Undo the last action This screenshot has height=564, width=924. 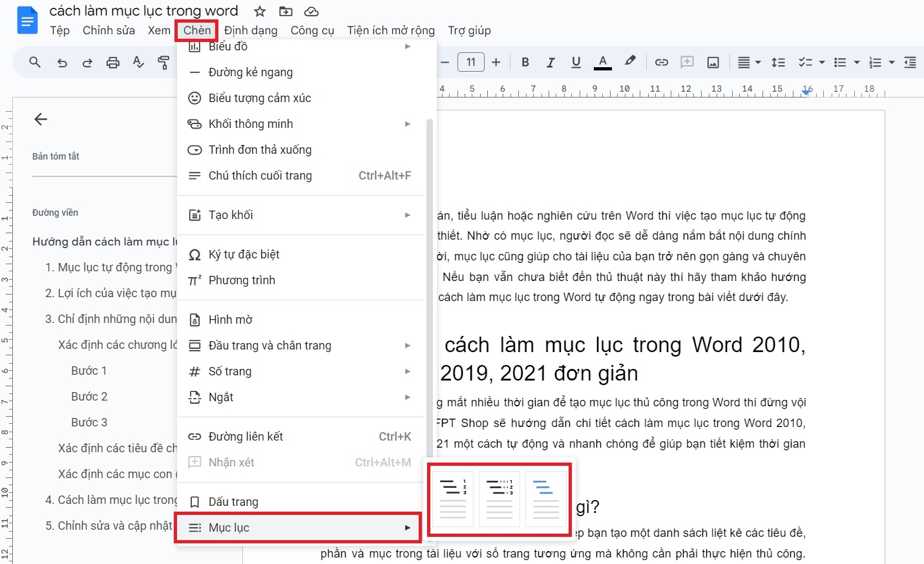(61, 62)
